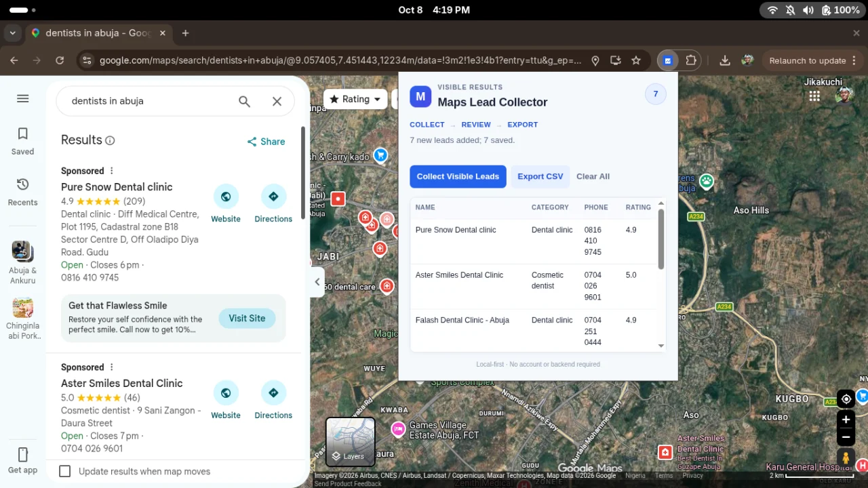Open Abuja & Ankuru recent item

pos(22,262)
